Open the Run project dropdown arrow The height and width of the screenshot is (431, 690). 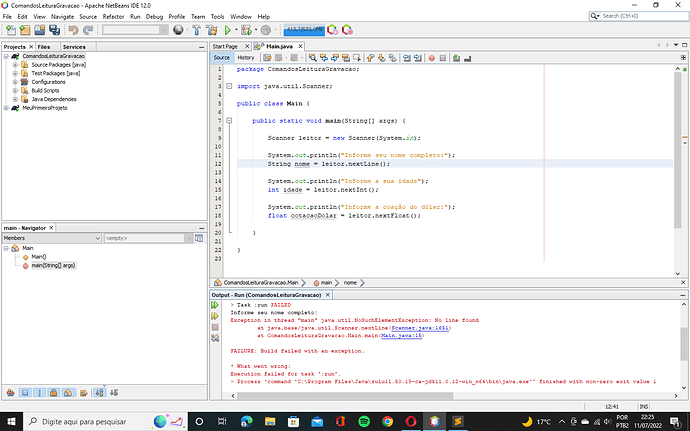(236, 30)
